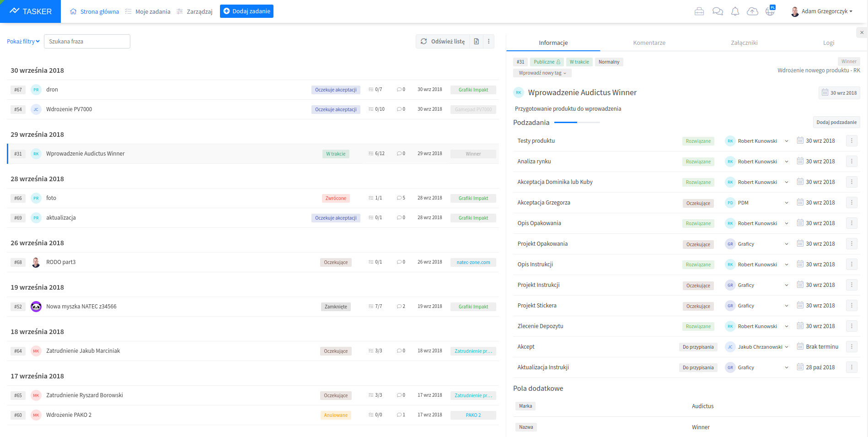Click the Podzadania progress bar
This screenshot has width=868, height=437.
(x=577, y=123)
